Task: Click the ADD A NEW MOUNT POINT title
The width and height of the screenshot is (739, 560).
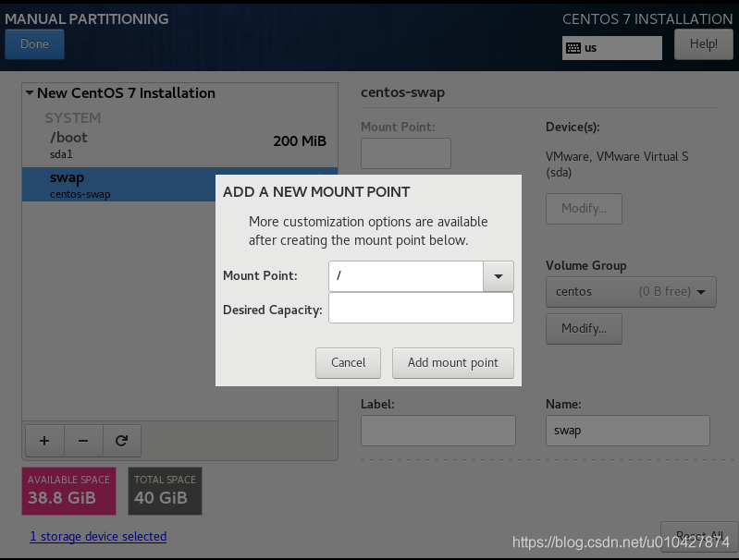Action: pyautogui.click(x=316, y=192)
